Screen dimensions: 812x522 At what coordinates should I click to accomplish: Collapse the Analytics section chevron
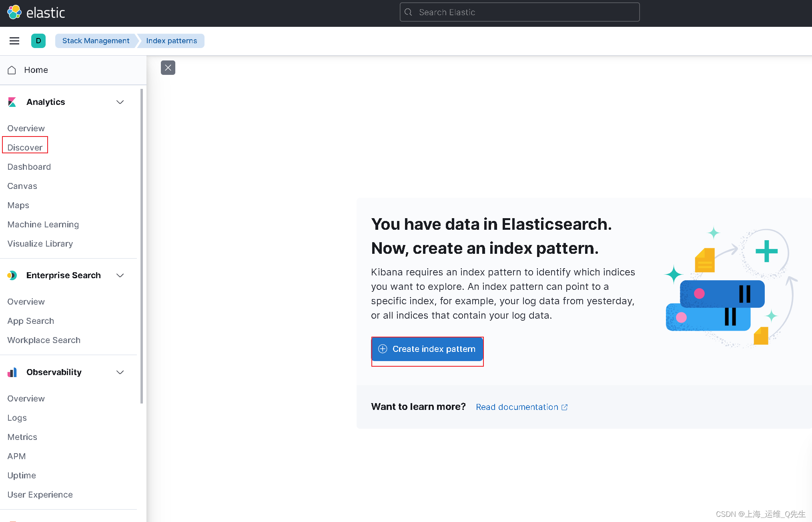120,102
